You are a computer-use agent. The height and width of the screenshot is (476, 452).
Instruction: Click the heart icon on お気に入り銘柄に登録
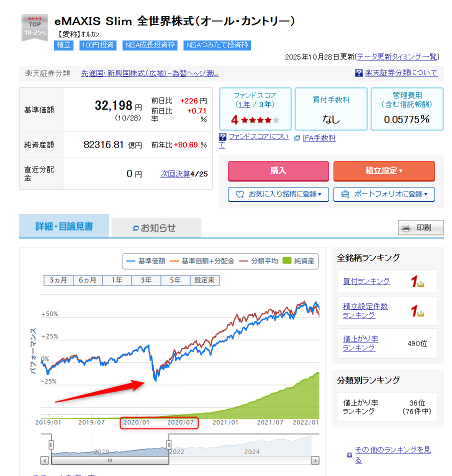[x=239, y=194]
